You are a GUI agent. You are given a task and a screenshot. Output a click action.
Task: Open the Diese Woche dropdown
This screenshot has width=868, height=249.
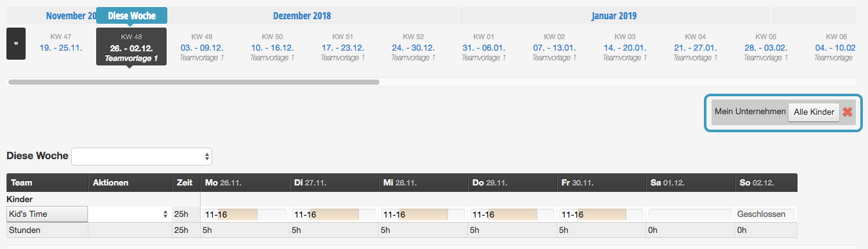point(142,156)
